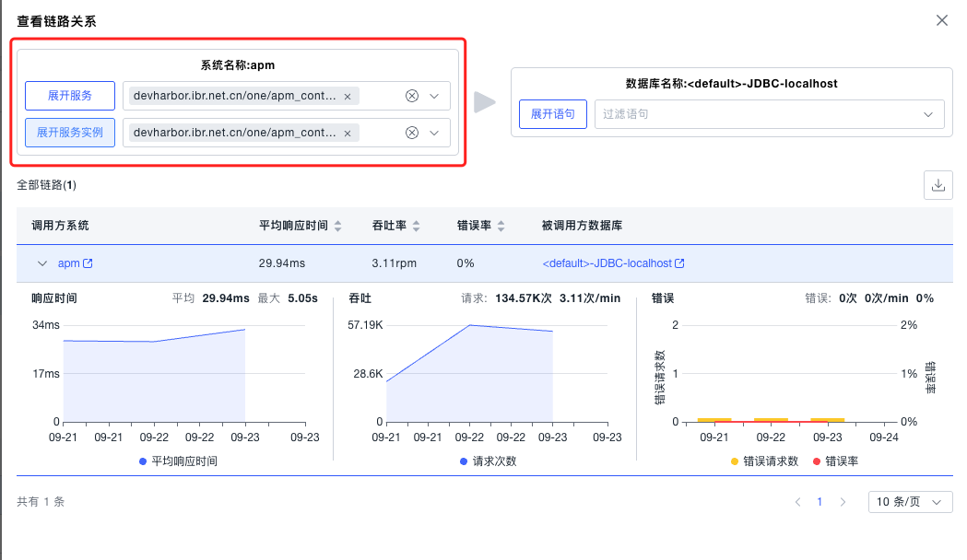Toggle 错误率 legend swatch in error chart
This screenshot has height=560, width=967.
click(817, 461)
